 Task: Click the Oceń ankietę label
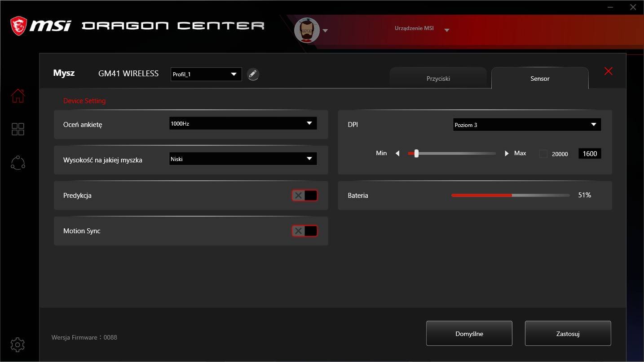pyautogui.click(x=83, y=124)
